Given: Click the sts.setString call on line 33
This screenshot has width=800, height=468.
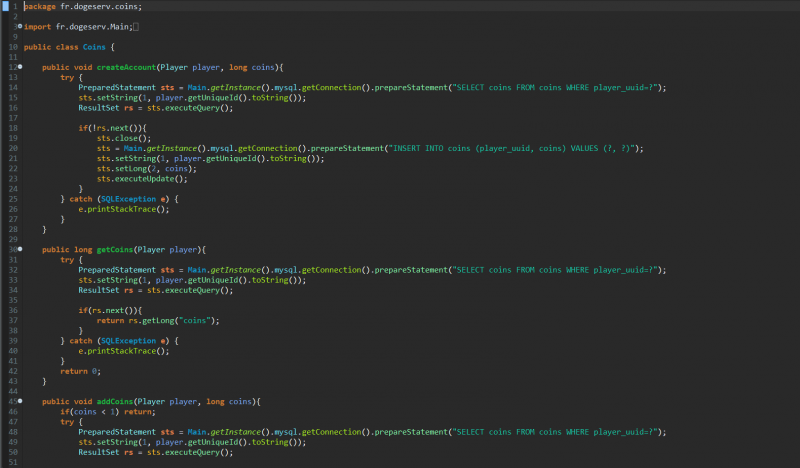Looking at the screenshot, I should click(x=192, y=280).
